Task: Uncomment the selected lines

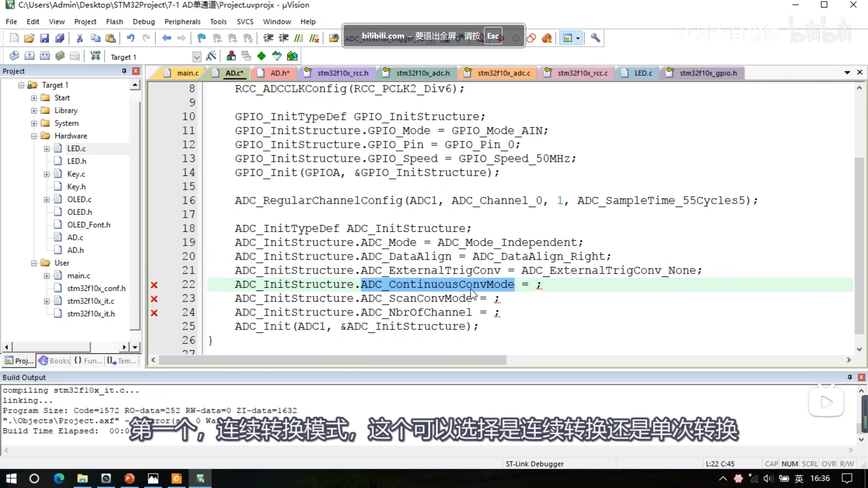Action: pyautogui.click(x=314, y=38)
